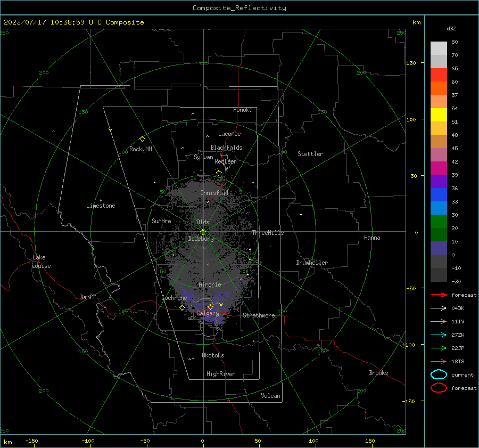479x448 pixels.
Task: Click the Brooks label
Action: coord(378,373)
